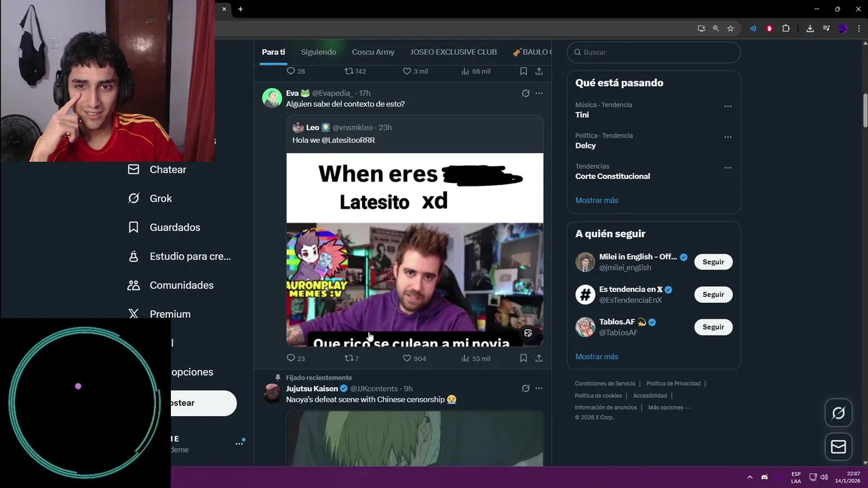Viewport: 868px width, 488px height.
Task: Open media controls icon in browser toolbar
Action: (826, 28)
